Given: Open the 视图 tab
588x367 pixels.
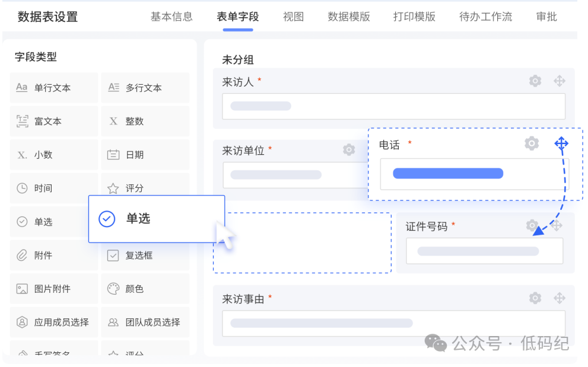Looking at the screenshot, I should pyautogui.click(x=294, y=17).
